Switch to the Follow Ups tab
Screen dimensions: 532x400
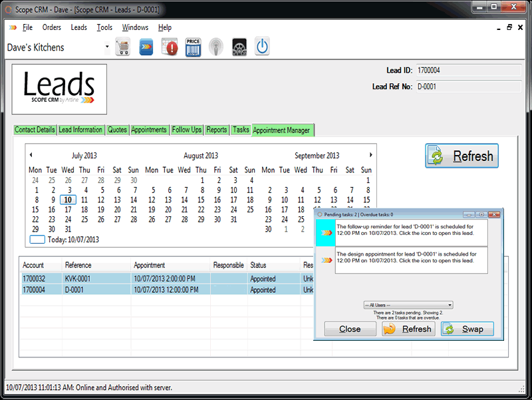coord(186,130)
